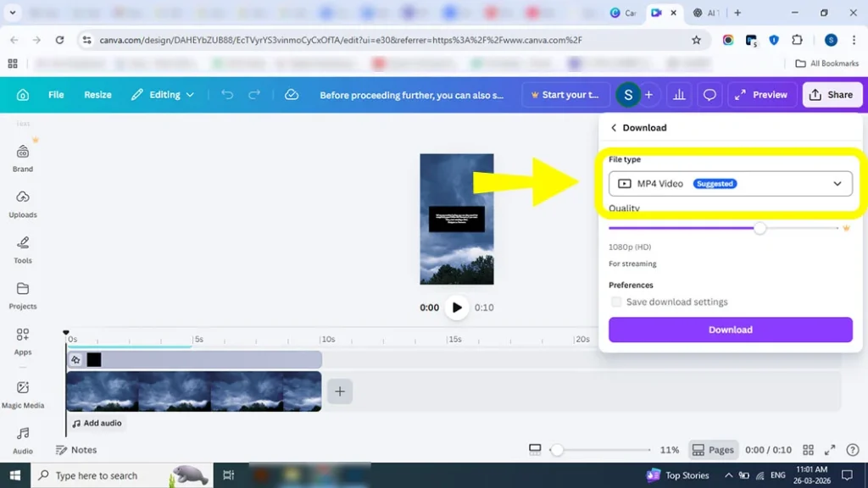868x488 pixels.
Task: Open the File menu
Action: [56, 94]
